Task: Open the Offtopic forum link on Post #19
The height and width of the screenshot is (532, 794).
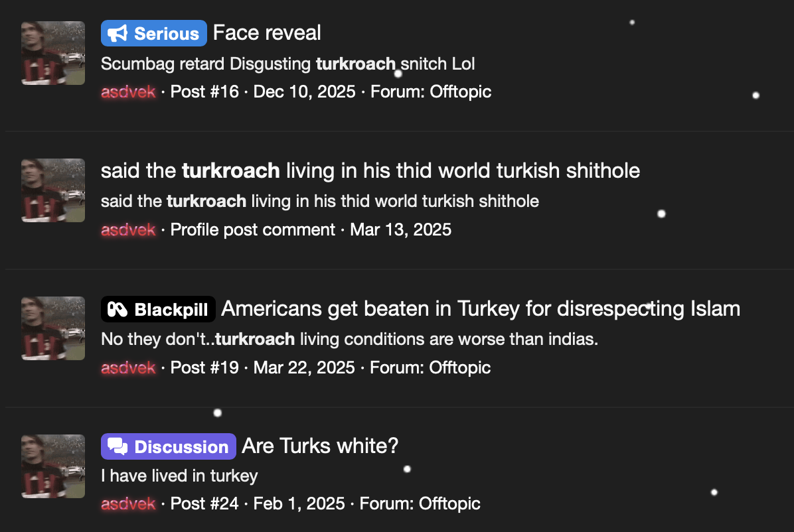Action: (460, 367)
